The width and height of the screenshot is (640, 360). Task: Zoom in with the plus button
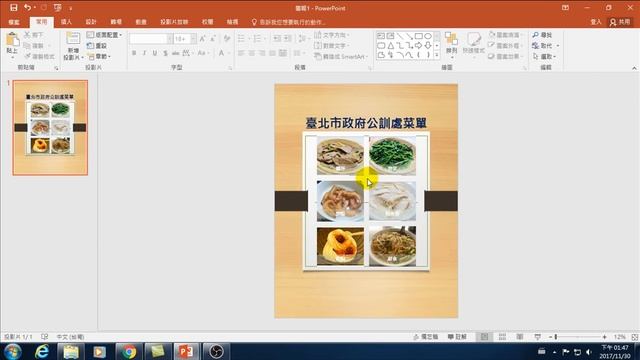[604, 337]
